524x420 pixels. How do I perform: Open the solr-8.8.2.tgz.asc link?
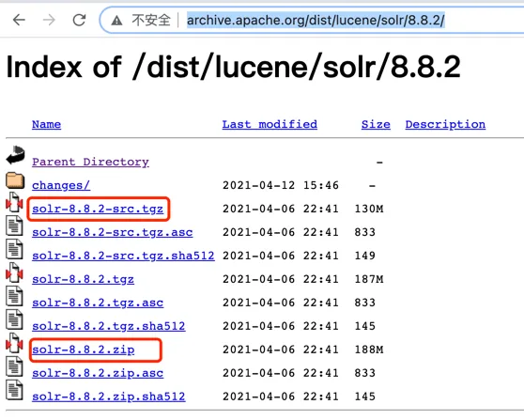point(98,303)
